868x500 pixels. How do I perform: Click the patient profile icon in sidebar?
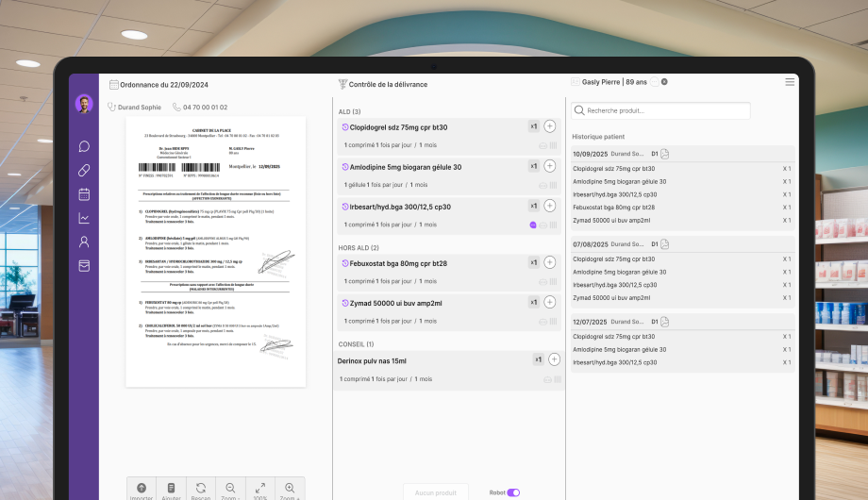pos(84,242)
